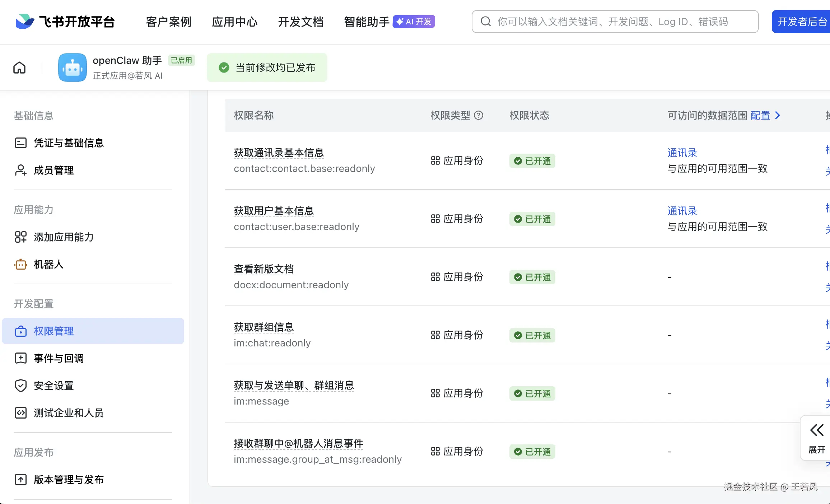Click the chevron next to 配置
The height and width of the screenshot is (504, 830).
click(x=778, y=115)
